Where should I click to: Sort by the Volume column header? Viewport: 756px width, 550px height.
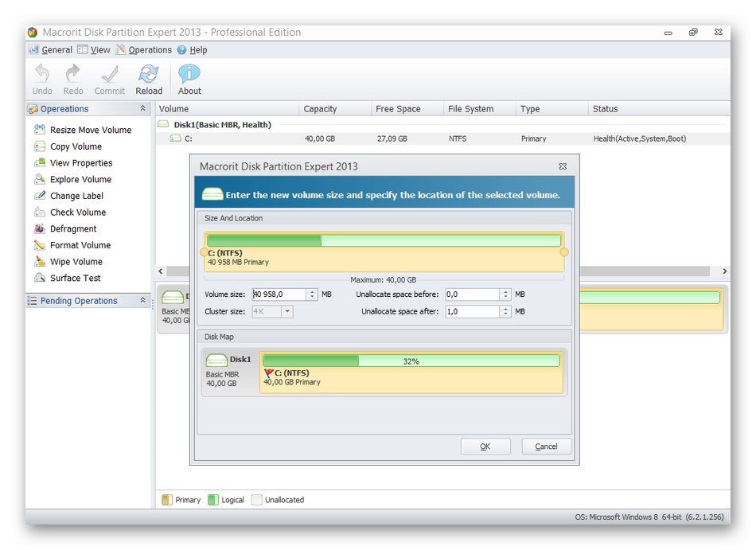coord(227,108)
